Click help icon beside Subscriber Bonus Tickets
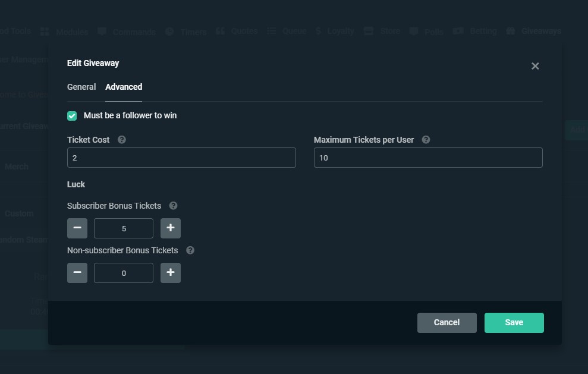 pyautogui.click(x=173, y=206)
